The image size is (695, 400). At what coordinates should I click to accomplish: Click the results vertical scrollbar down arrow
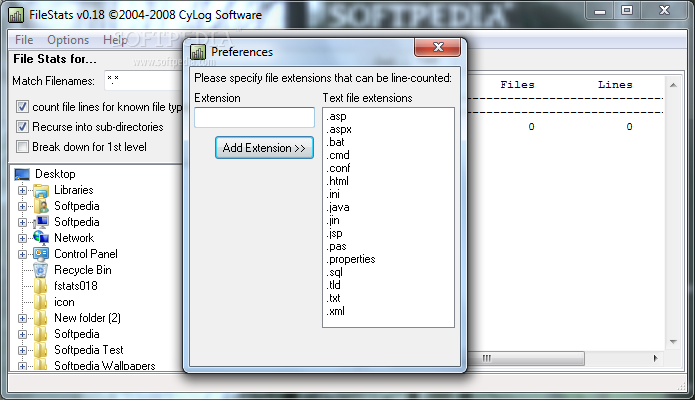point(673,342)
